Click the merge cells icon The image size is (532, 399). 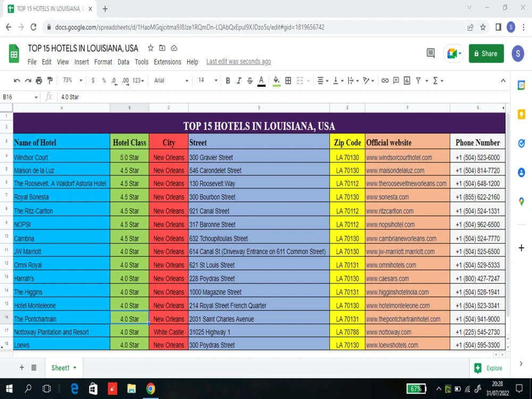300,81
